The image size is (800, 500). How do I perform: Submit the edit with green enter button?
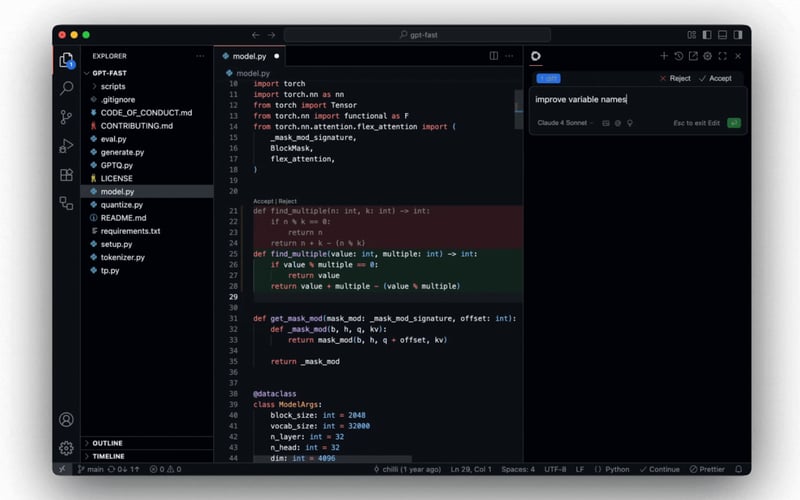[x=734, y=123]
